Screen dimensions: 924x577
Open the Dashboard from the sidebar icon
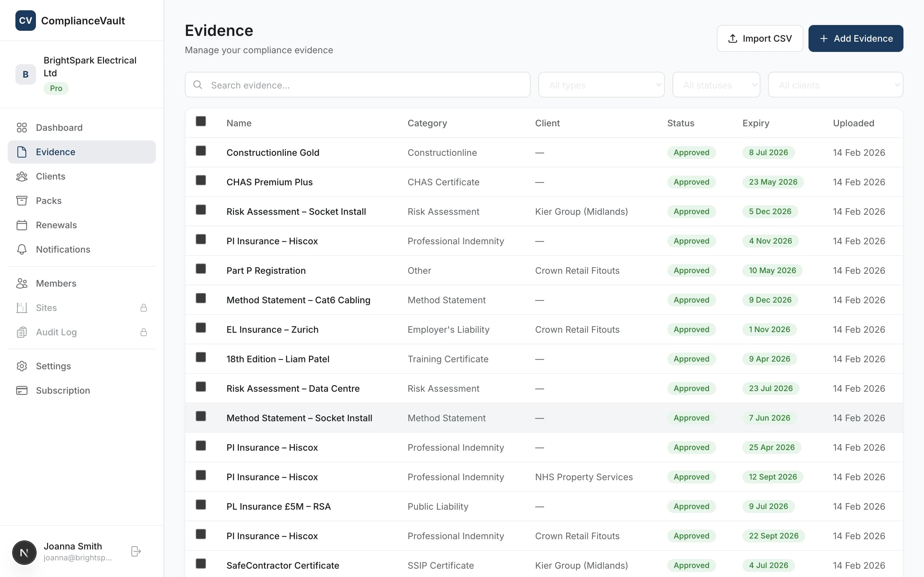click(22, 128)
